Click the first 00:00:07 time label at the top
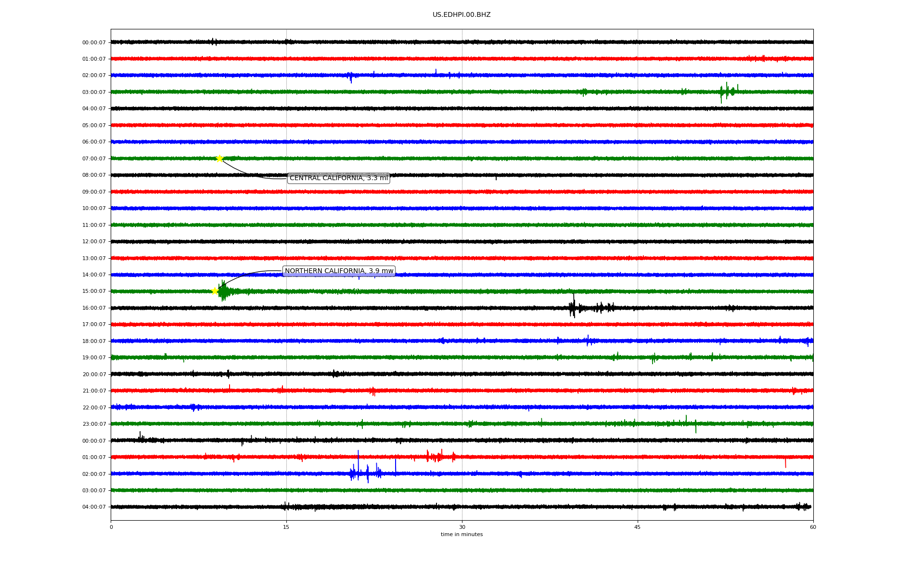This screenshot has height=578, width=924. coord(94,42)
